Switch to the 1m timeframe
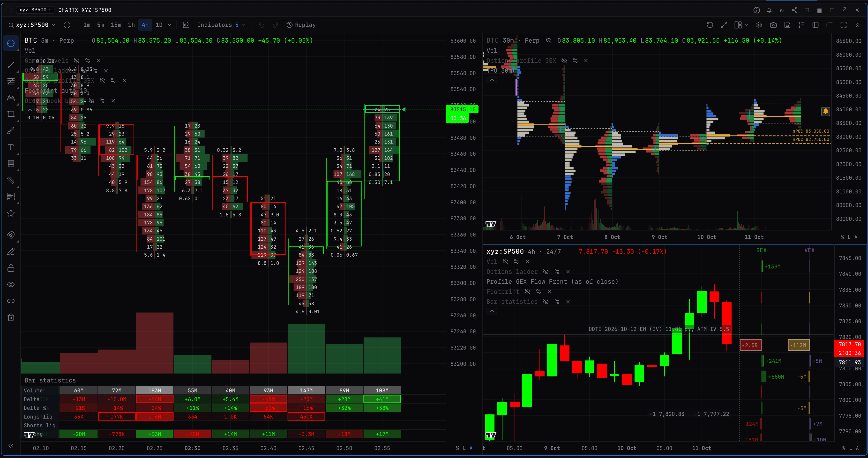Screen dimensions: 868x458 (87, 25)
